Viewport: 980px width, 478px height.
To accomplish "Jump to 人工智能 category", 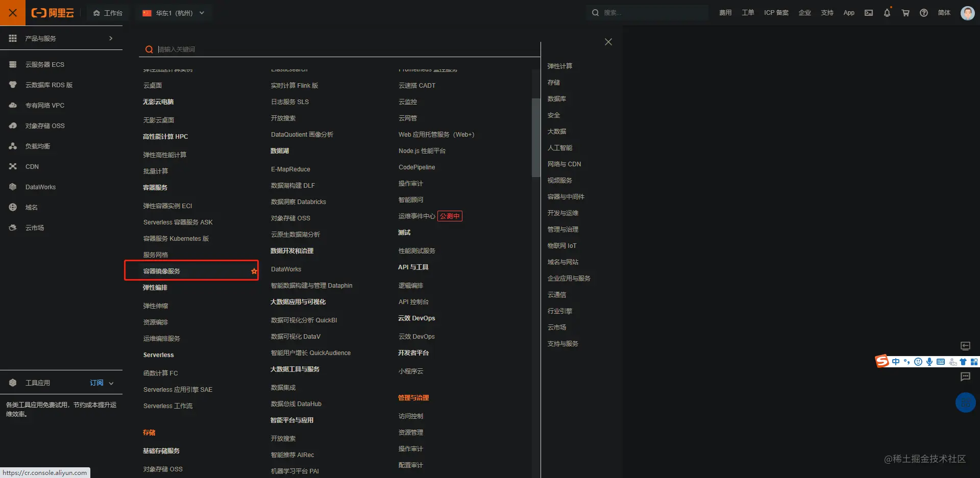I will (560, 147).
